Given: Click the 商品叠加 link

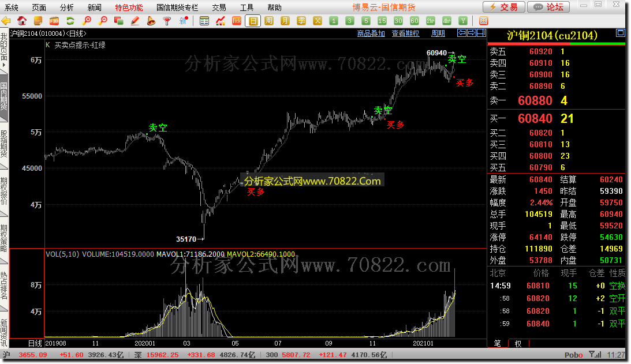Looking at the screenshot, I should (x=371, y=33).
